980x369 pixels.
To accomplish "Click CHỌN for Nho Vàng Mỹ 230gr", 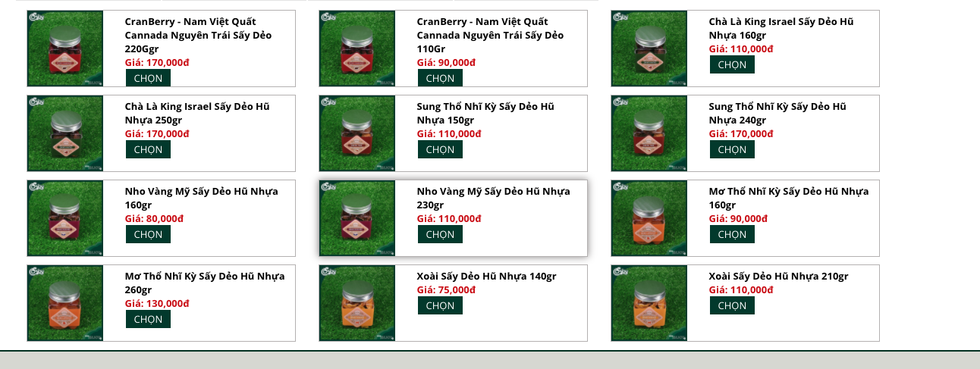I will click(x=440, y=234).
